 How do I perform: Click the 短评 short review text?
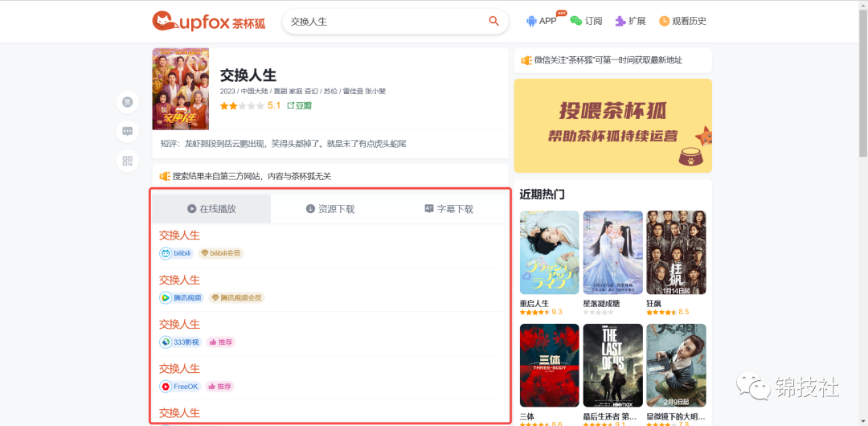point(284,144)
